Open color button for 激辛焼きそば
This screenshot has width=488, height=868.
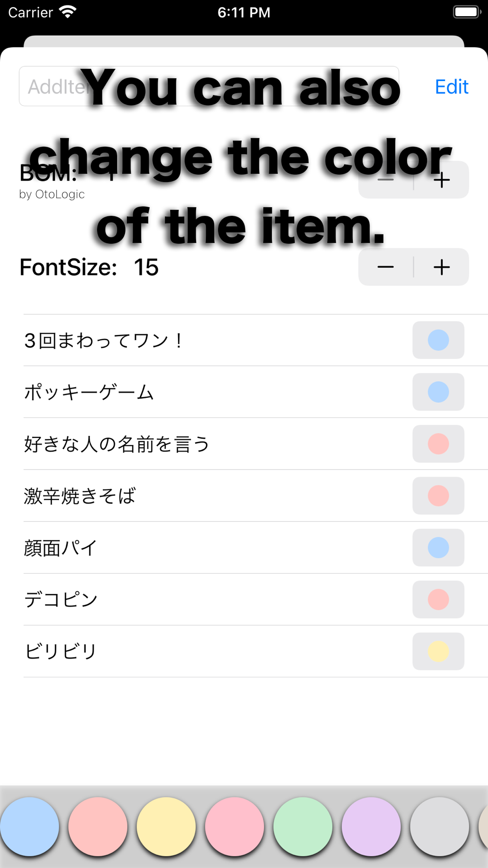pos(438,496)
